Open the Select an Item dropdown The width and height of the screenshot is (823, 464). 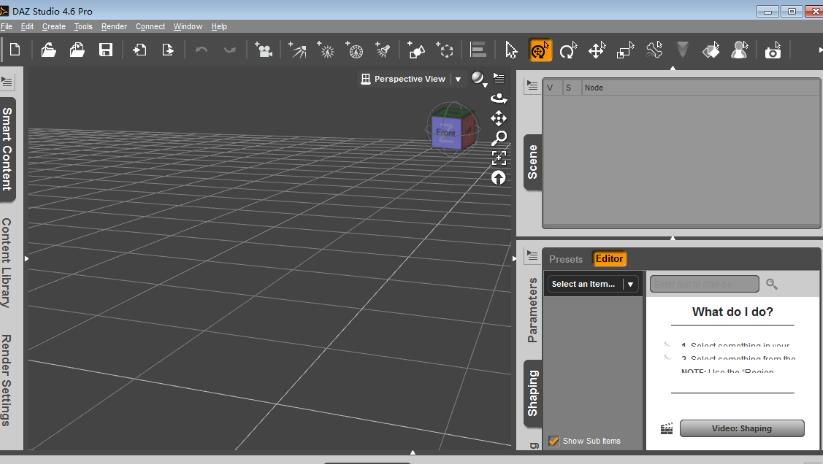click(592, 284)
